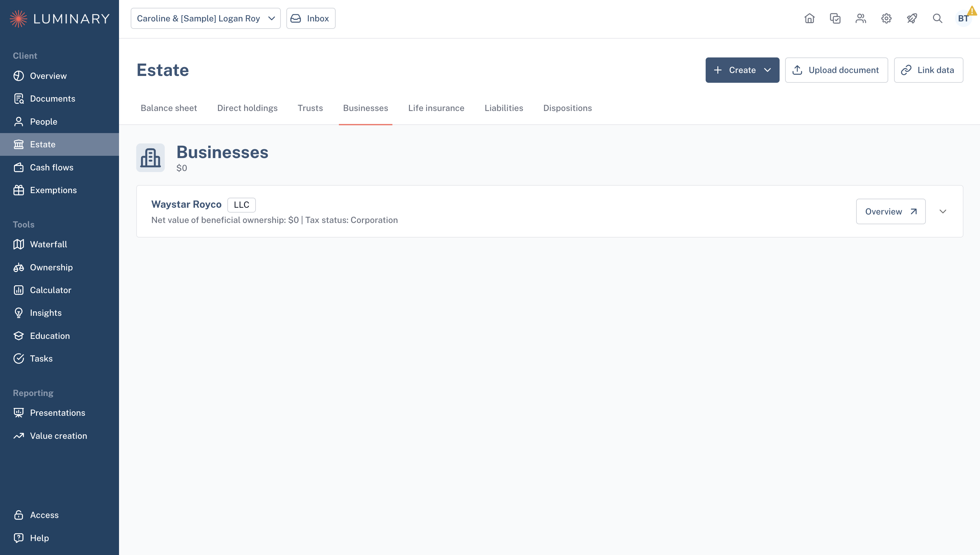Click the Tools section label in sidebar

coord(24,225)
